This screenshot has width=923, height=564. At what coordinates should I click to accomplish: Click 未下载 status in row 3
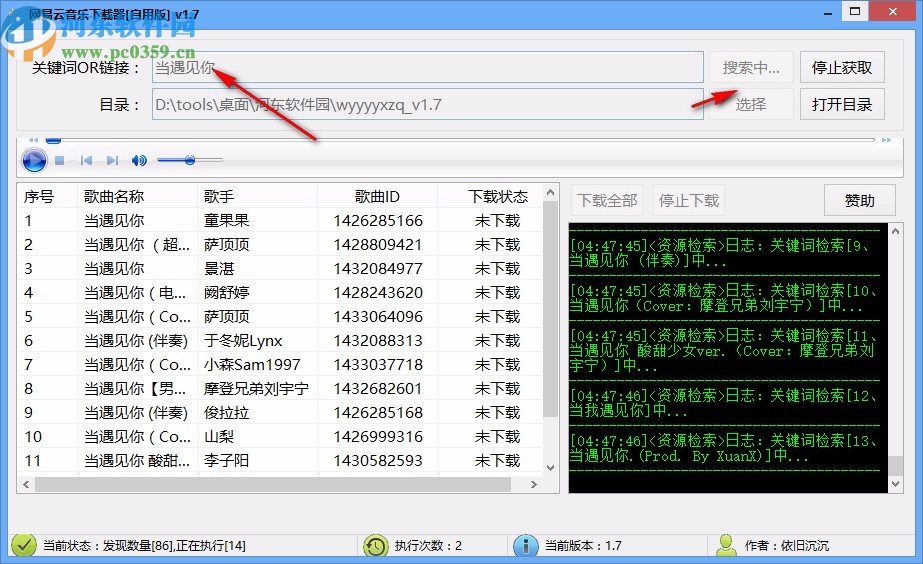pyautogui.click(x=497, y=268)
